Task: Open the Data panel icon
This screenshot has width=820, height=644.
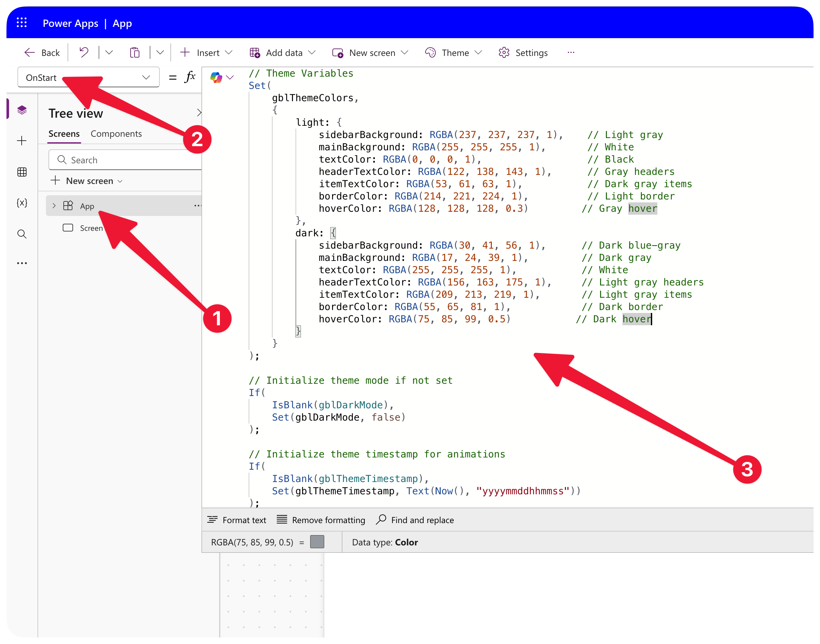Action: click(x=22, y=172)
